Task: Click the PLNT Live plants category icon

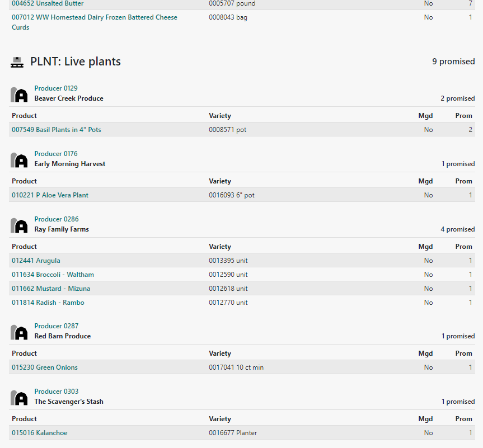Action: [x=17, y=62]
